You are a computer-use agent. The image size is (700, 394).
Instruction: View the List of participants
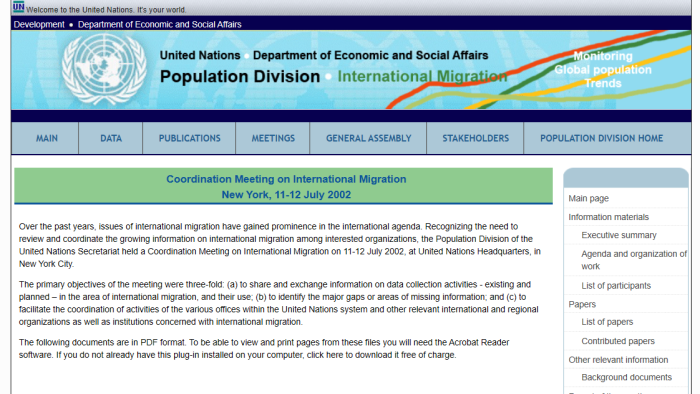tap(616, 286)
